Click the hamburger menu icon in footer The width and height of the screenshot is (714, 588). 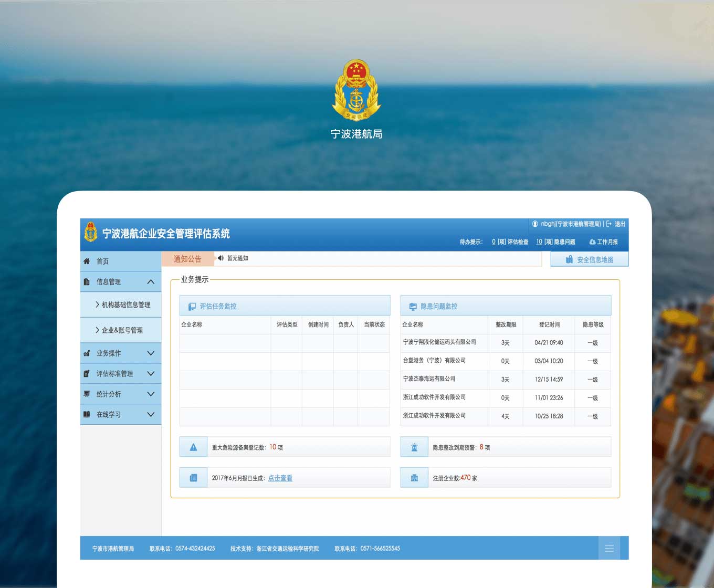(x=609, y=549)
